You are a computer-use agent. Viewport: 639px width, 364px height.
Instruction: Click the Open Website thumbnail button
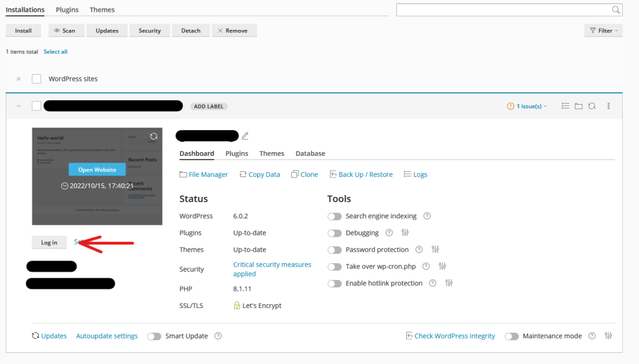[x=97, y=170]
